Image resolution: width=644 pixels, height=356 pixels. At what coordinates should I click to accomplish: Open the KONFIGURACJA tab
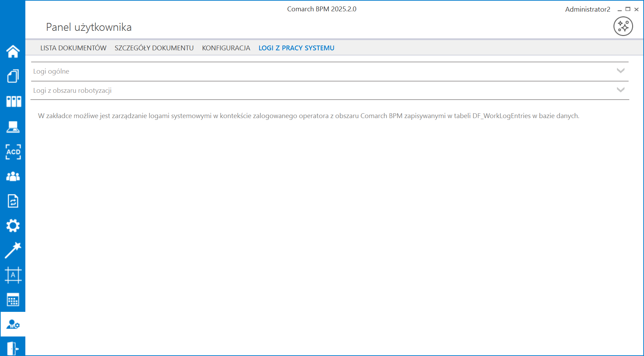tap(226, 48)
